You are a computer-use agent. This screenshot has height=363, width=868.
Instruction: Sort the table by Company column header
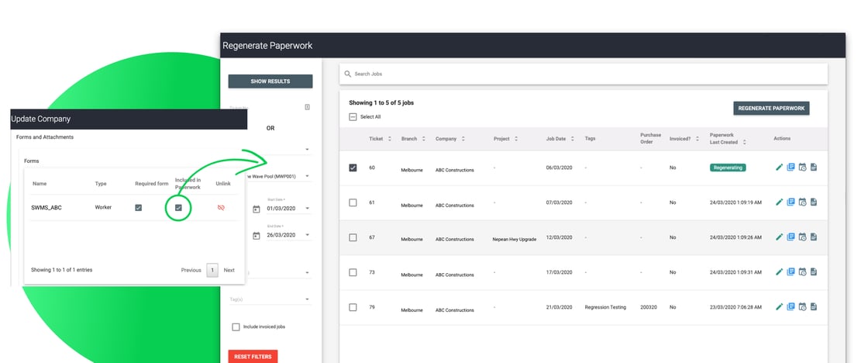point(452,139)
